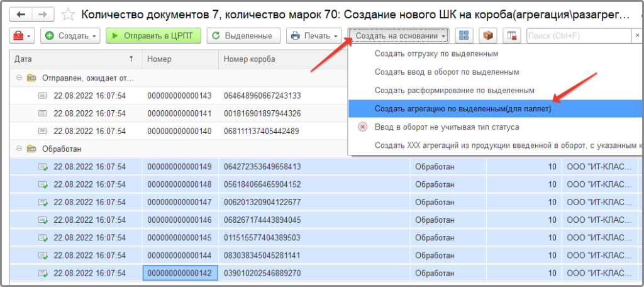Image resolution: width=644 pixels, height=287 pixels.
Task: Select Создать XXX агрегаций из продукции menu item
Action: (x=496, y=145)
